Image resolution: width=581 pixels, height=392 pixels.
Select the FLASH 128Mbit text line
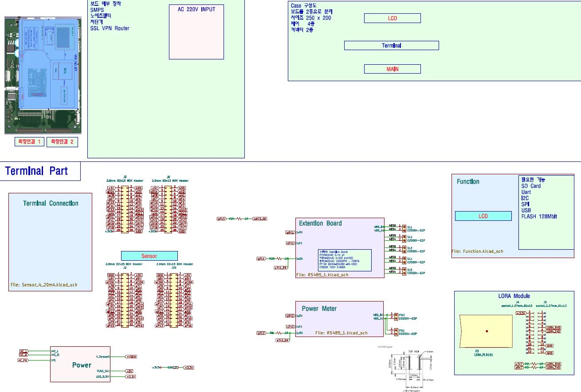tap(539, 216)
